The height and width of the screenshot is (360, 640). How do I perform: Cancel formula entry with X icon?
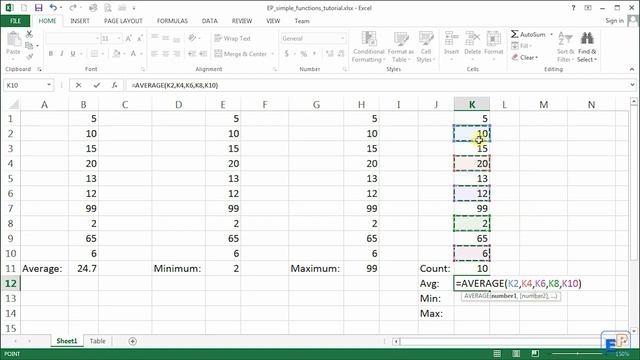(78, 85)
